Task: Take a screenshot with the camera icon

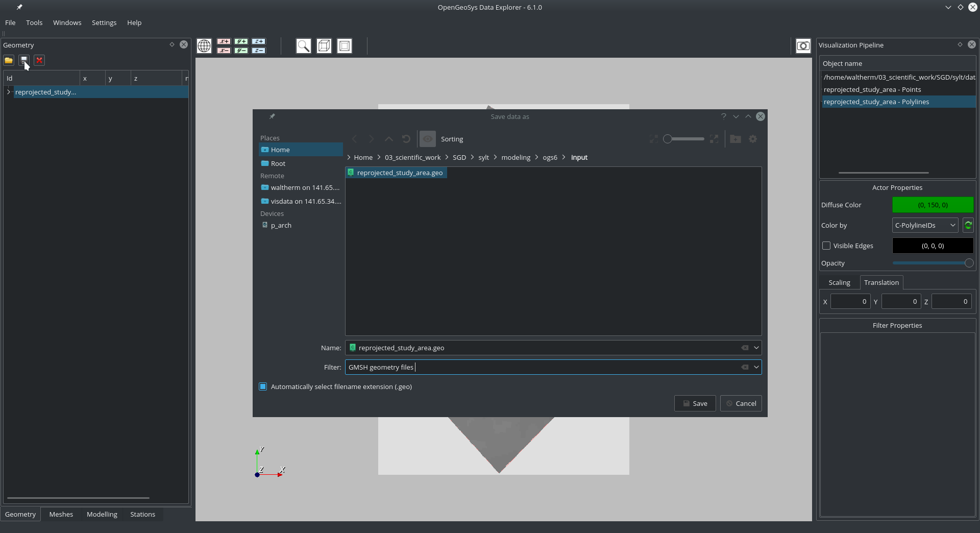Action: 803,46
